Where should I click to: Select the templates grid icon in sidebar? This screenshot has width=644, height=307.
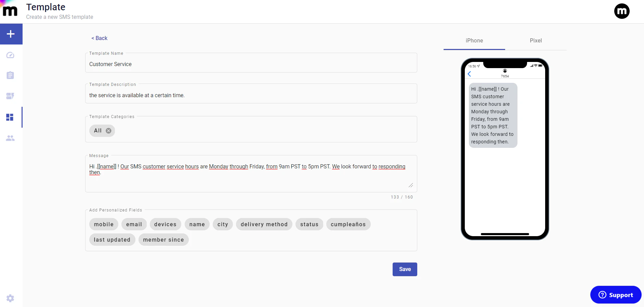tap(10, 117)
